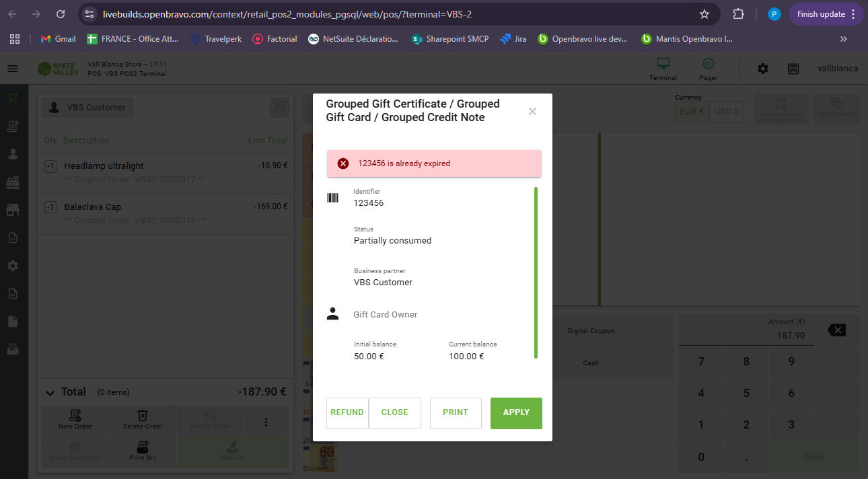This screenshot has width=868, height=479.
Task: Click the green dialog scrollbar
Action: 536,272
